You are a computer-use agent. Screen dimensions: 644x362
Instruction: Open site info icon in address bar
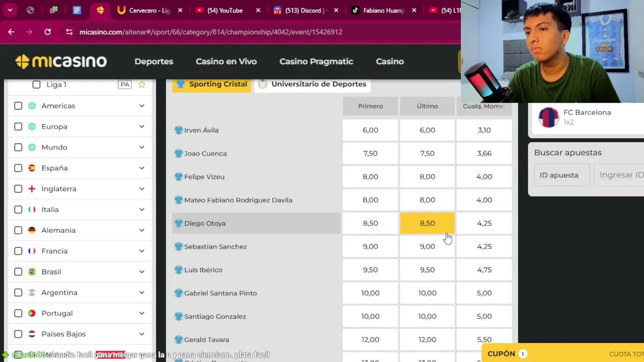69,32
